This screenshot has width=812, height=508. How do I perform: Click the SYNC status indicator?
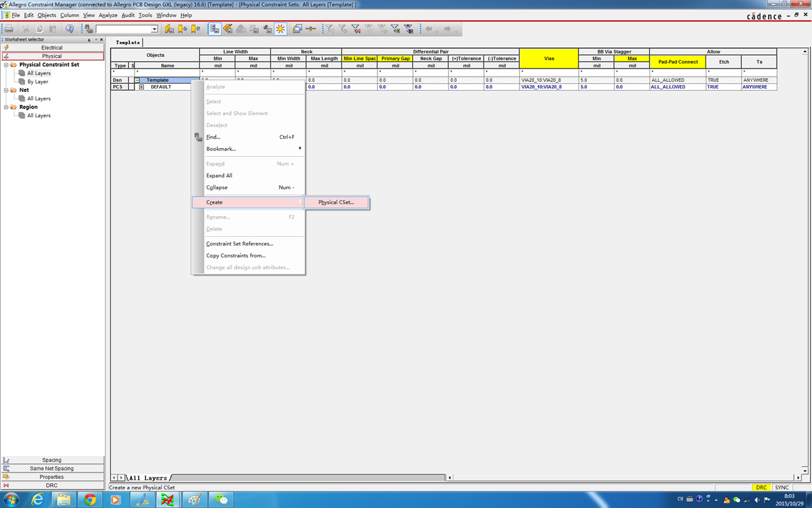[x=782, y=488]
